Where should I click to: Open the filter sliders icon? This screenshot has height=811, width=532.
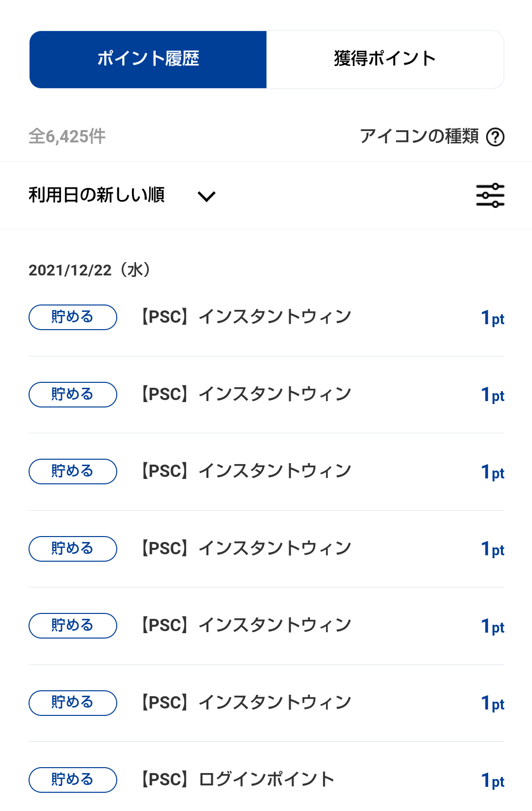pos(490,196)
